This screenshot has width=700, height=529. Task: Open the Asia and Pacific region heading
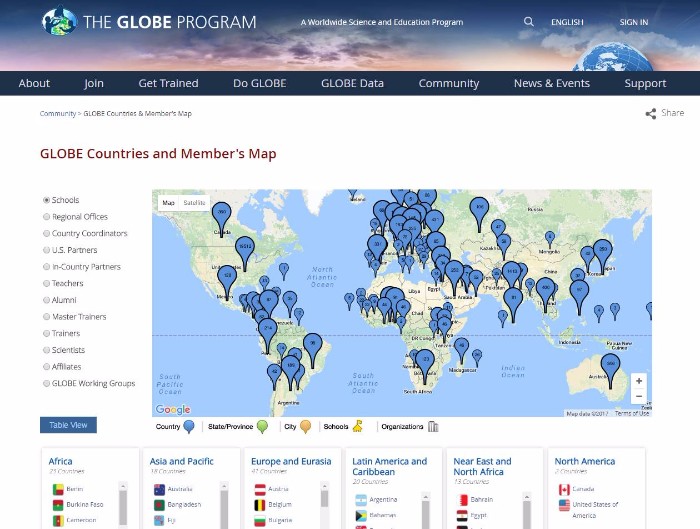pyautogui.click(x=182, y=461)
